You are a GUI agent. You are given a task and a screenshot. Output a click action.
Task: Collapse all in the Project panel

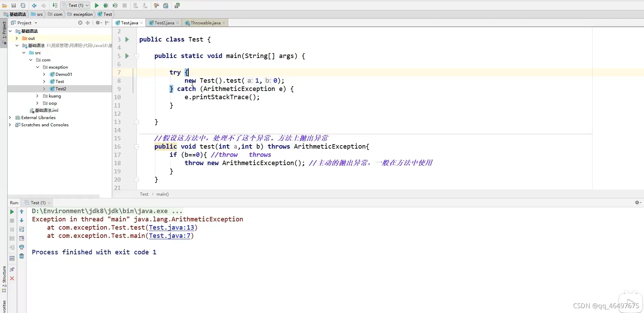point(88,23)
